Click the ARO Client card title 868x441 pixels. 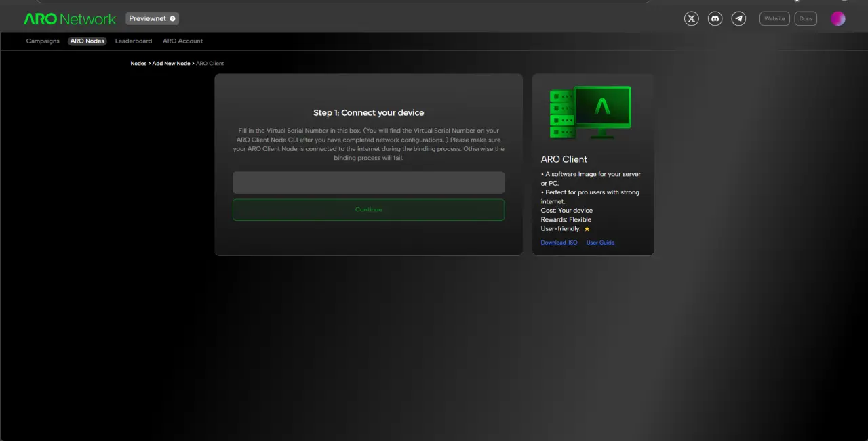click(x=564, y=159)
